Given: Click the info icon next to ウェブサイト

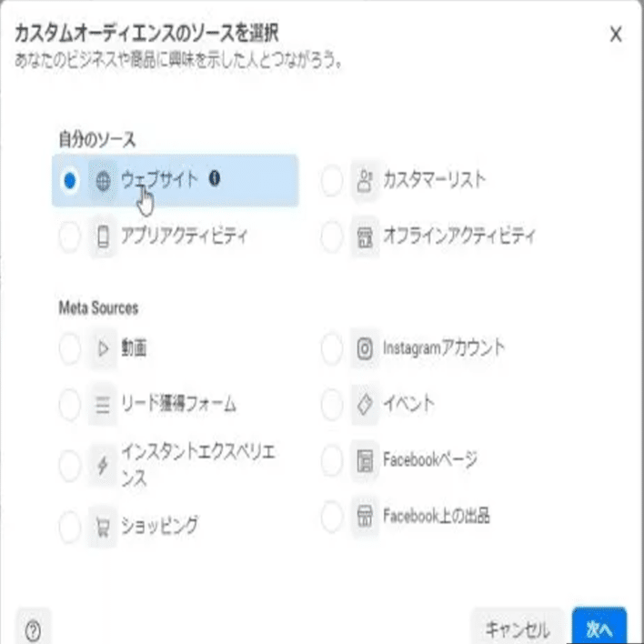Looking at the screenshot, I should [x=215, y=178].
